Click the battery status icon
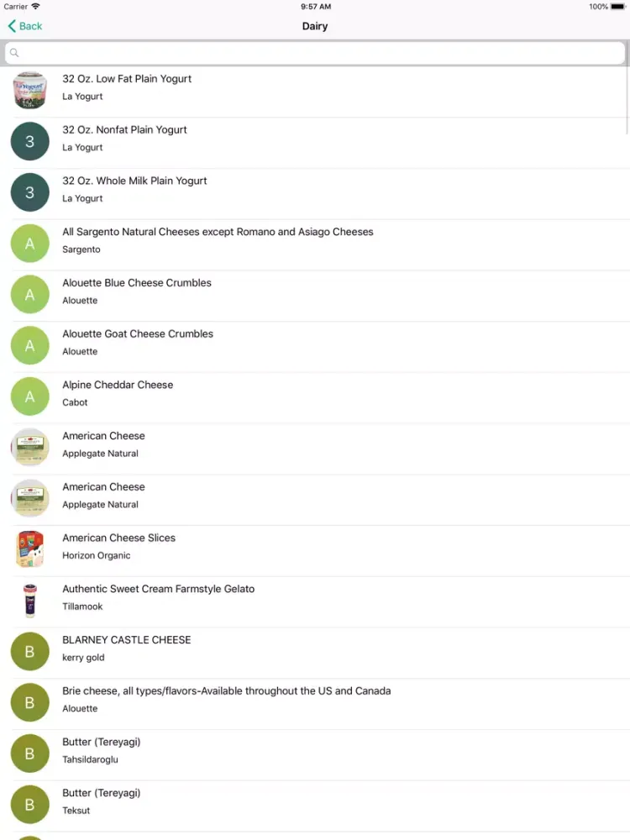 (x=619, y=7)
